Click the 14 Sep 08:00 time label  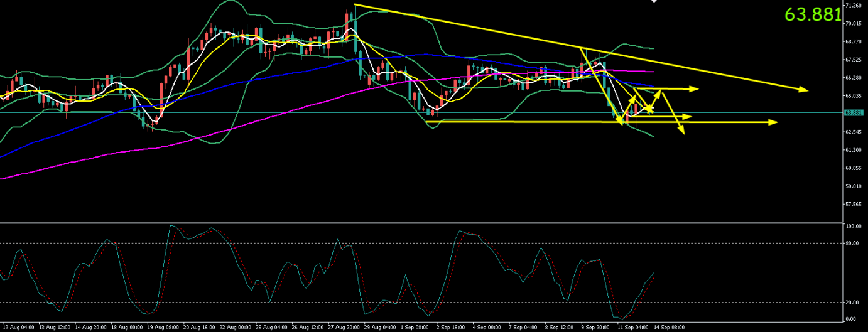pos(668,328)
